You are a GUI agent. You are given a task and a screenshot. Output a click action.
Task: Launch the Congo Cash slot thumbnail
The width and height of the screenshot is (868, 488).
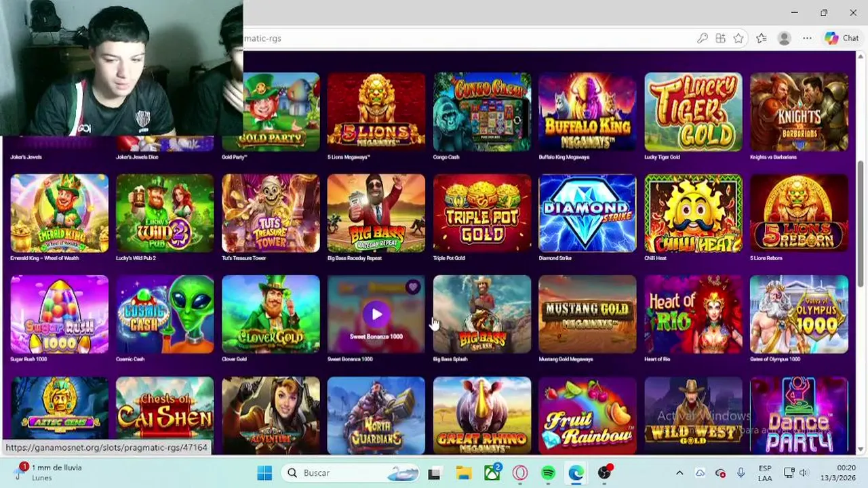482,112
